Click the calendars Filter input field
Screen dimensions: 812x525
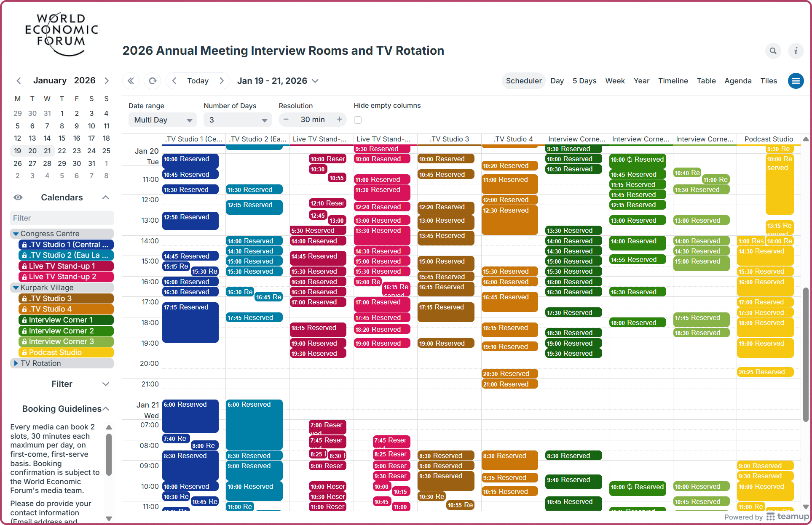(62, 218)
